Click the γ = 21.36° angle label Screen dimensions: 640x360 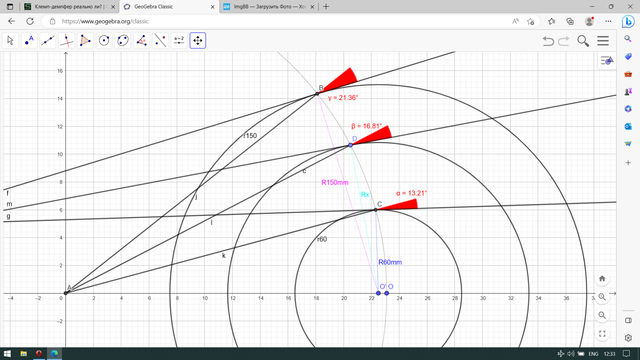(343, 98)
